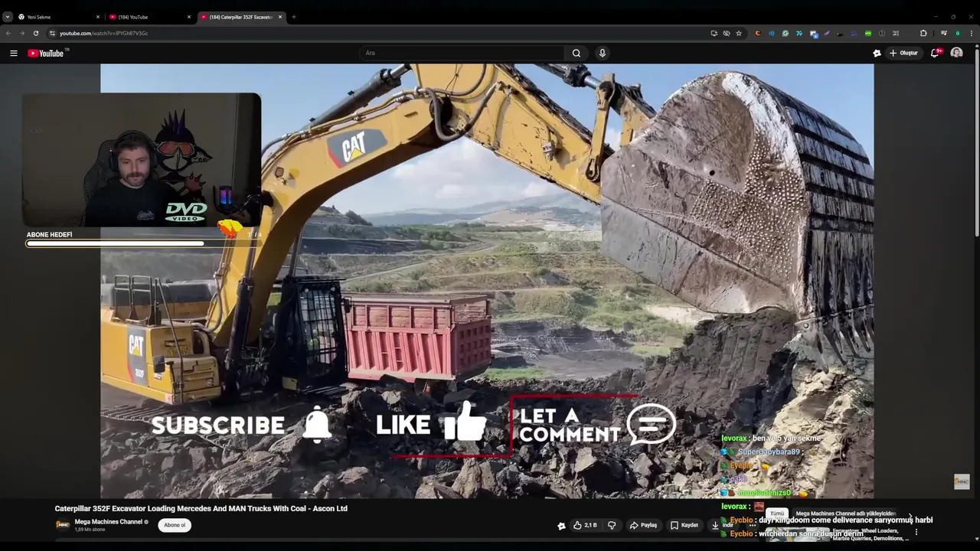Image resolution: width=980 pixels, height=551 pixels.
Task: Open YouTube notifications bell
Action: tap(936, 53)
